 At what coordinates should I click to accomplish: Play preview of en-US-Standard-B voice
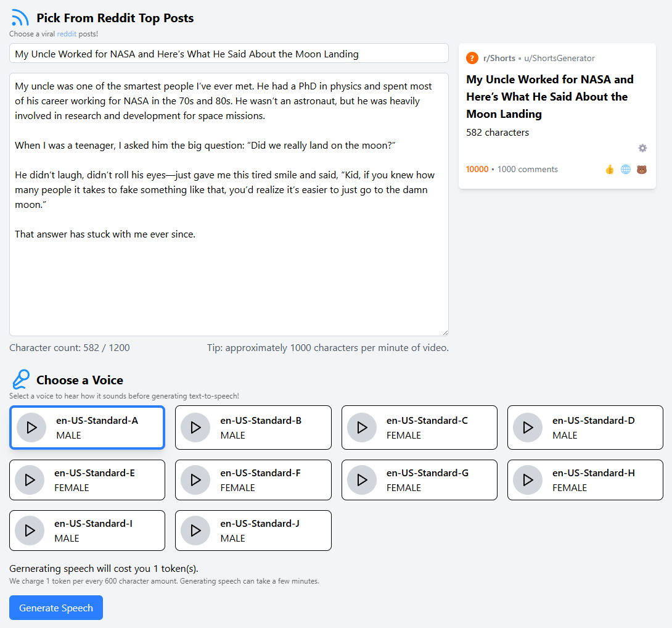(195, 428)
